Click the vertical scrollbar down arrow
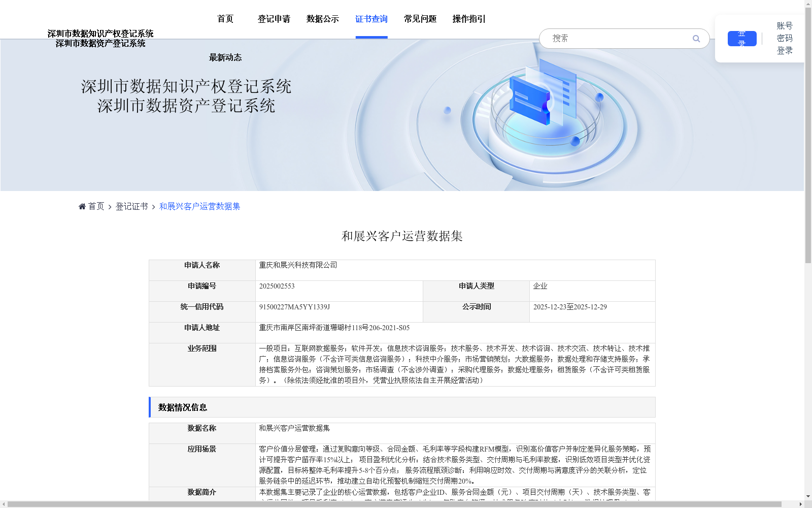The height and width of the screenshot is (508, 812). click(808, 496)
